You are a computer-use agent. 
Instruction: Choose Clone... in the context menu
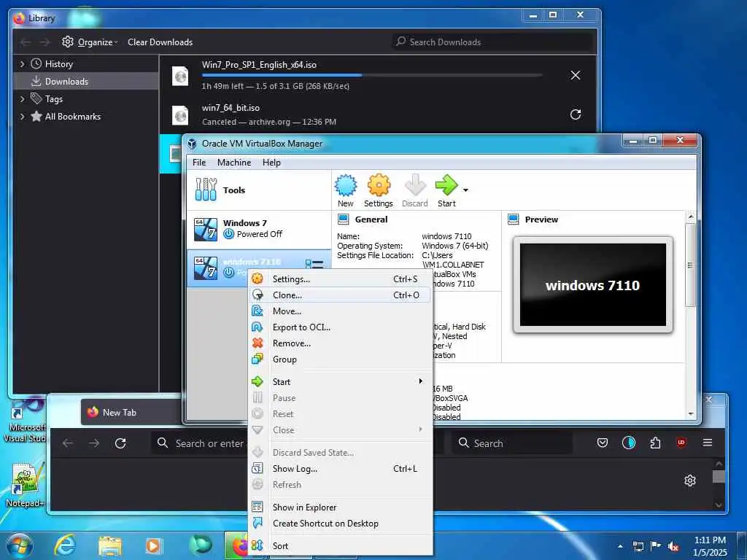coord(340,295)
